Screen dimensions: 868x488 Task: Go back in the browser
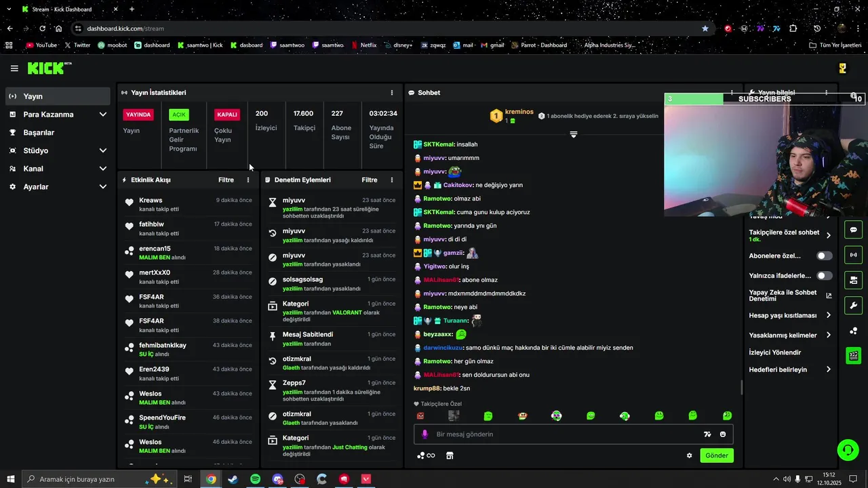pyautogui.click(x=9, y=28)
